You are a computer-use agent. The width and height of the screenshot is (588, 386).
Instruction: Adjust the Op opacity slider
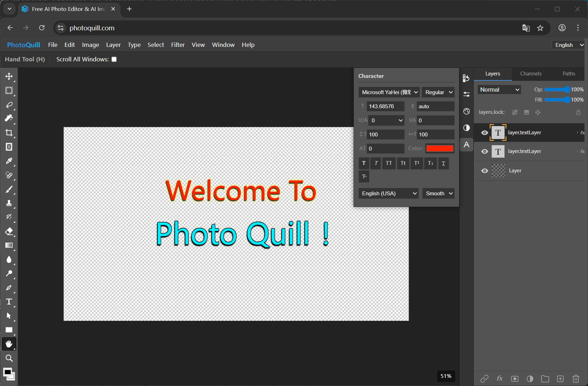tap(557, 90)
